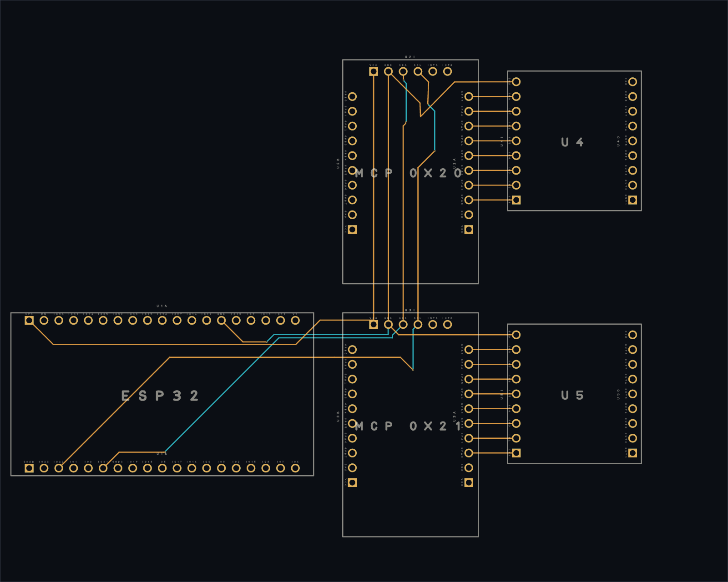Image resolution: width=728 pixels, height=582 pixels.
Task: Select the ESP32 silkscreen label
Action: pyautogui.click(x=160, y=396)
